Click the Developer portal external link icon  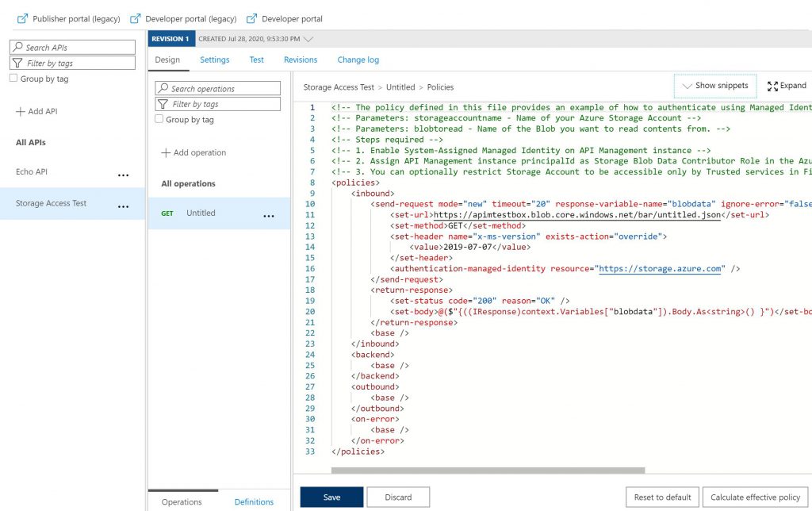tap(251, 19)
